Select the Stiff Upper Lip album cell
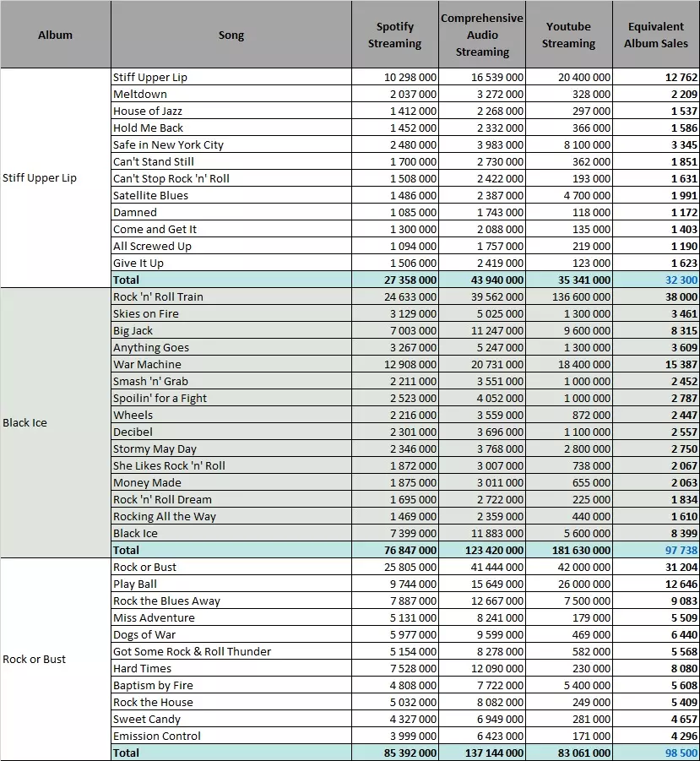 (55, 177)
